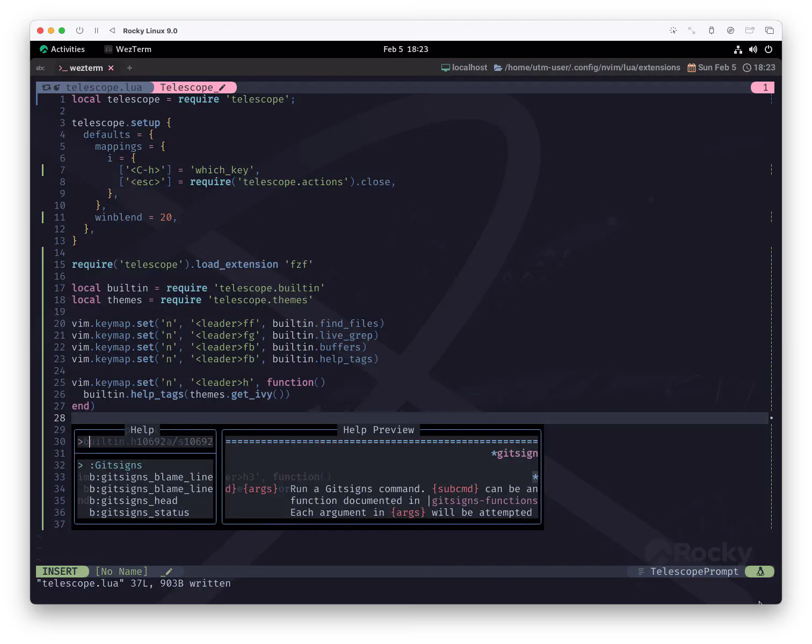Follow the gitsigns-functions help link
Screen dimensions: 812x644
(484, 501)
